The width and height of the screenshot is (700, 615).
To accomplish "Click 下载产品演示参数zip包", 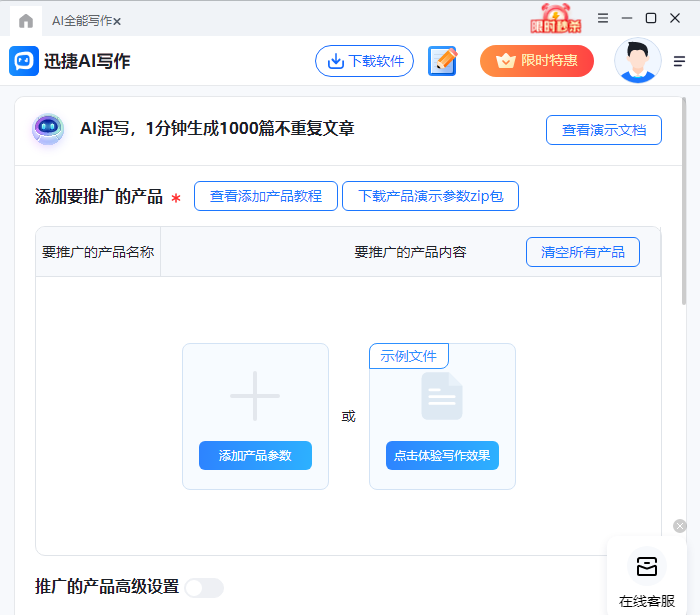I will [430, 196].
